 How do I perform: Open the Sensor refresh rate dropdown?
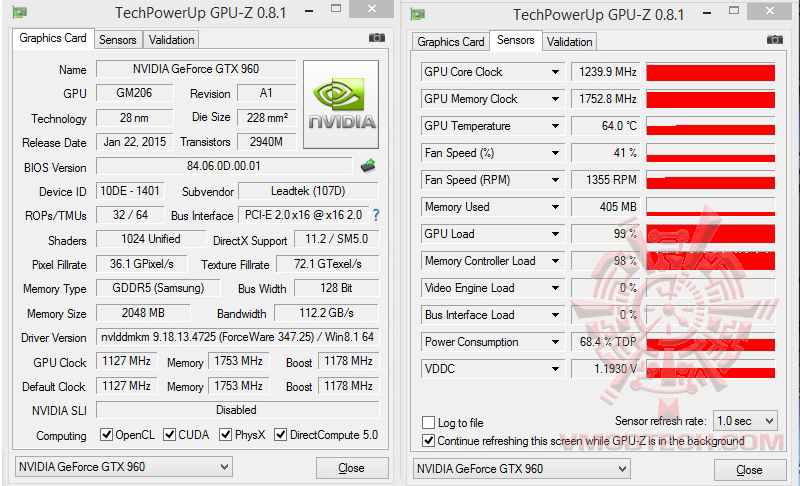[745, 421]
